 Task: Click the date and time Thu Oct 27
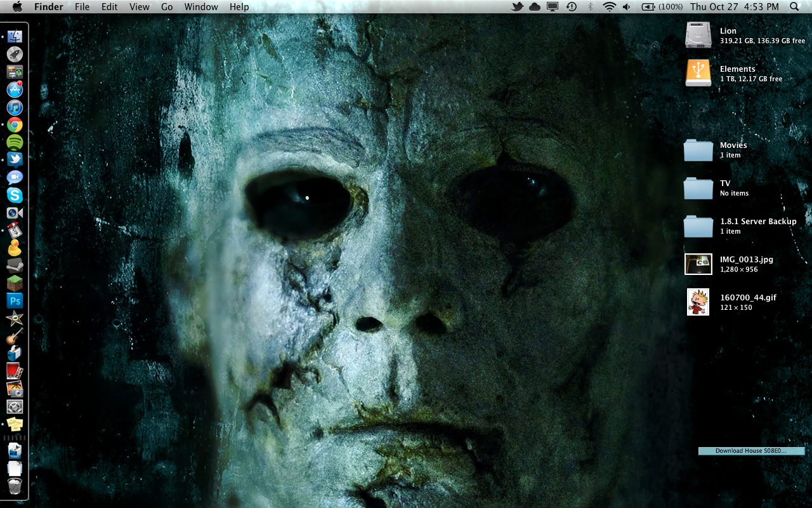click(x=735, y=7)
